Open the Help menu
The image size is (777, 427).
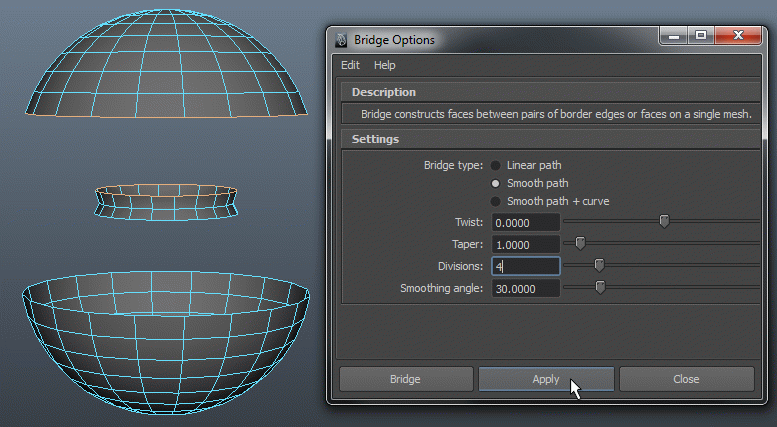click(x=385, y=65)
